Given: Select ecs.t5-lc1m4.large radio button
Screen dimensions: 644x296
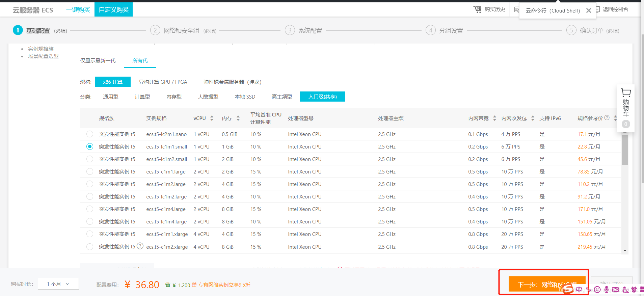Looking at the screenshot, I should pyautogui.click(x=90, y=221).
